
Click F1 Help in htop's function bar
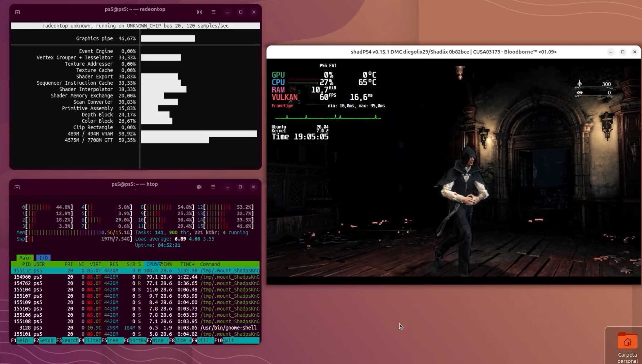click(x=22, y=340)
